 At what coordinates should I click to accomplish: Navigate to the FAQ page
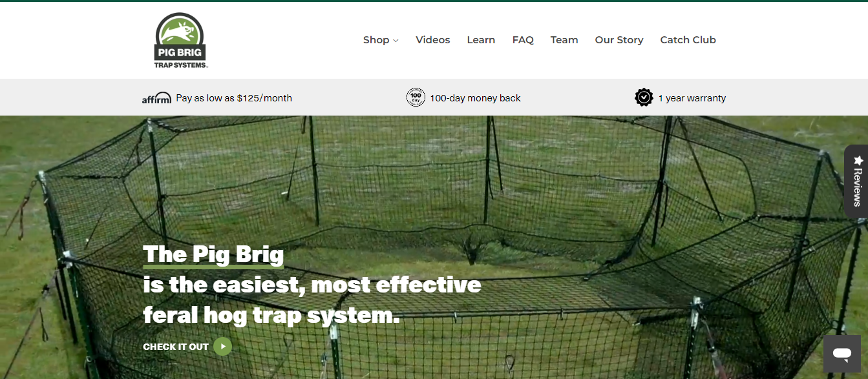(523, 40)
